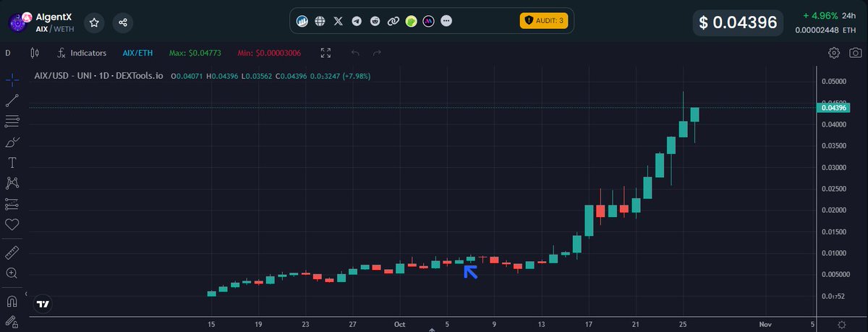The height and width of the screenshot is (332, 868).
Task: Click the TradingView logo
Action: coord(43,305)
